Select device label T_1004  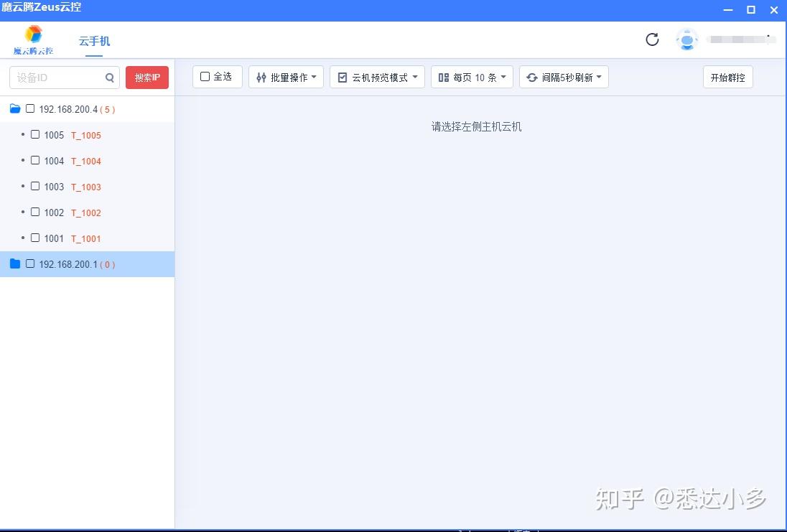click(x=86, y=161)
